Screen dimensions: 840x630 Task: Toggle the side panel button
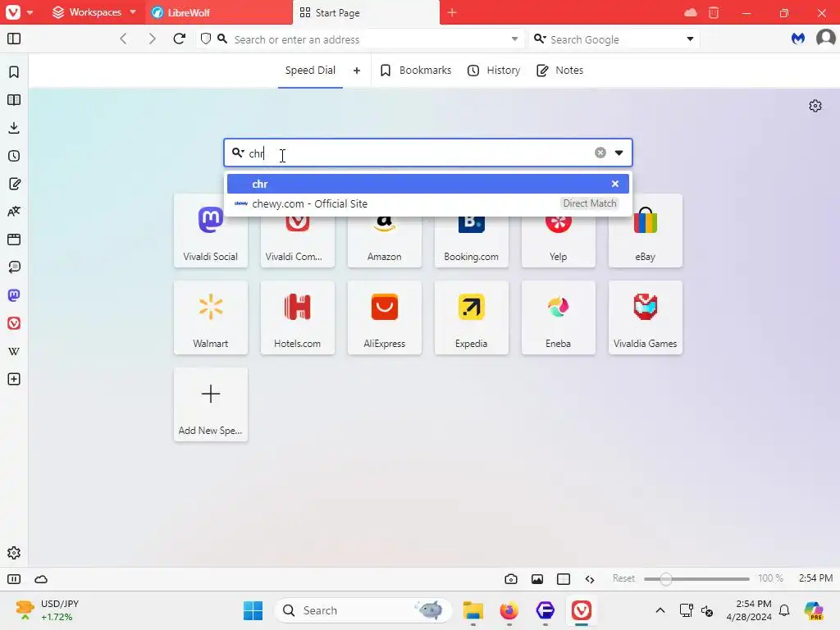14,39
